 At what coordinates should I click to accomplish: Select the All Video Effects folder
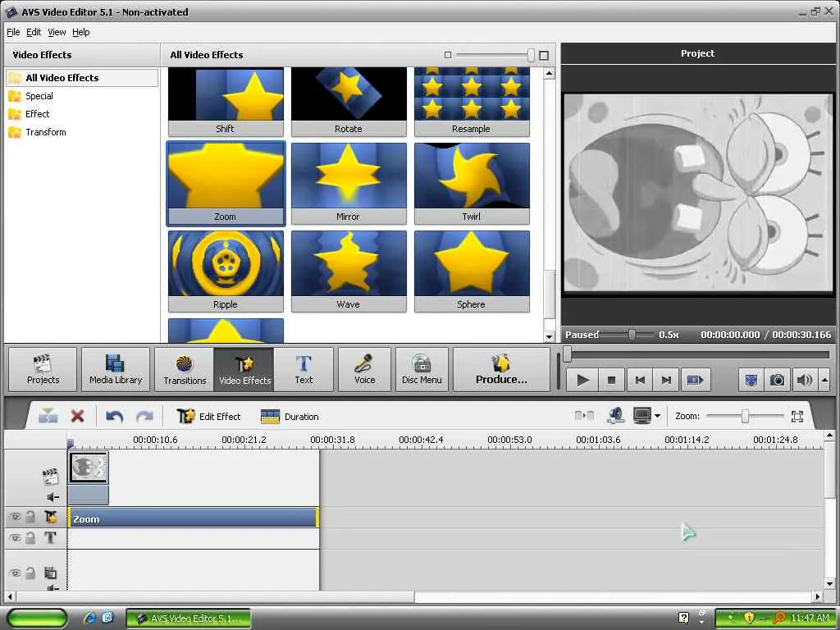[x=82, y=78]
